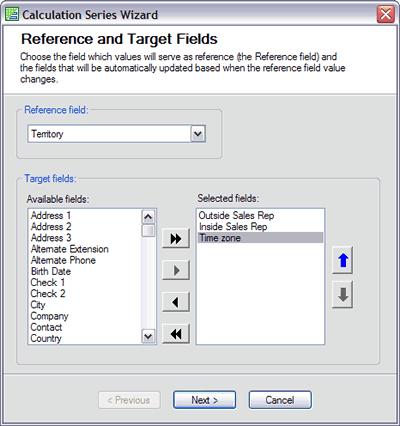Go to the Next wizard step

pos(204,400)
